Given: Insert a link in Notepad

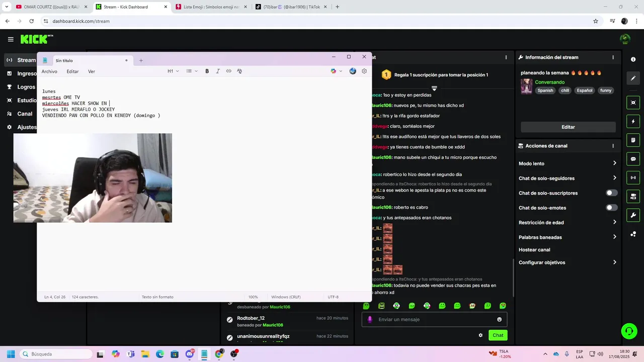Looking at the screenshot, I should click(x=228, y=71).
